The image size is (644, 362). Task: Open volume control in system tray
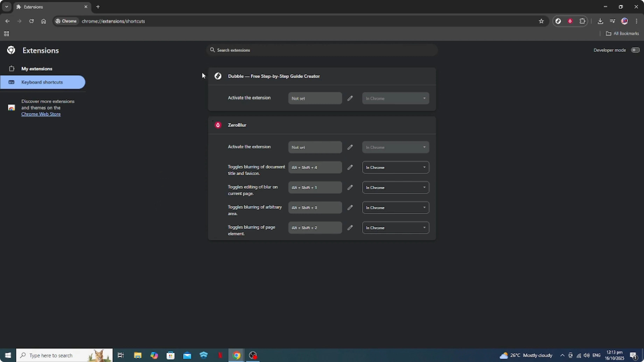pos(586,355)
